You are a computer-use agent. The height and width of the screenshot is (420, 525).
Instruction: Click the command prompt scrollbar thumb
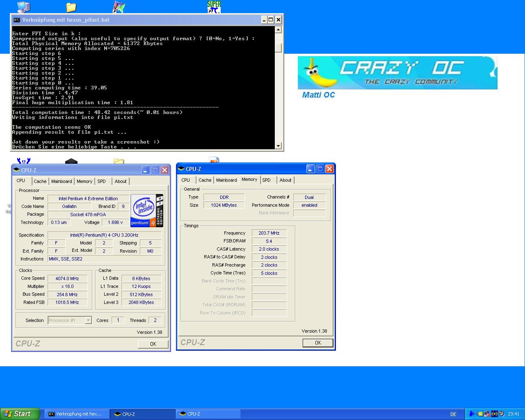click(x=278, y=48)
